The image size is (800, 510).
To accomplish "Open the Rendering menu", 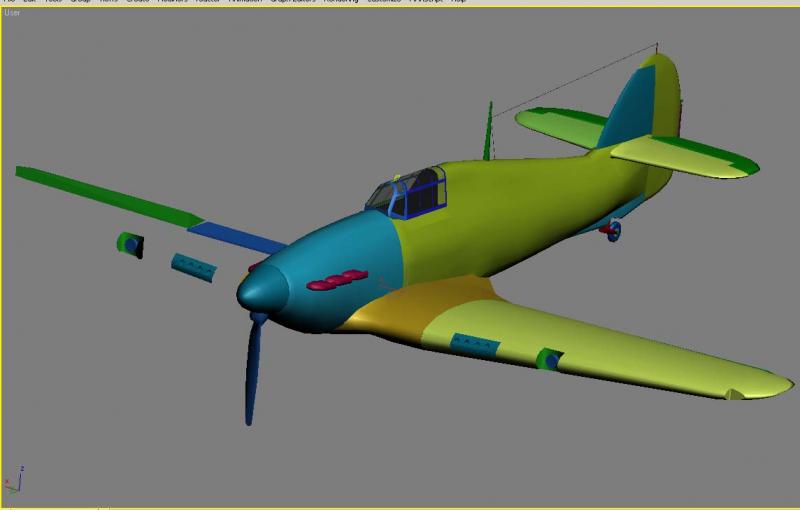I will click(x=341, y=2).
